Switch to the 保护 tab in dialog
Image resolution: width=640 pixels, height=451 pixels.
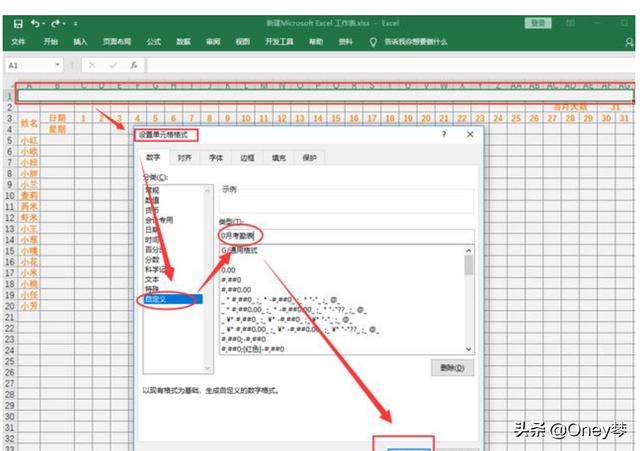[x=309, y=158]
